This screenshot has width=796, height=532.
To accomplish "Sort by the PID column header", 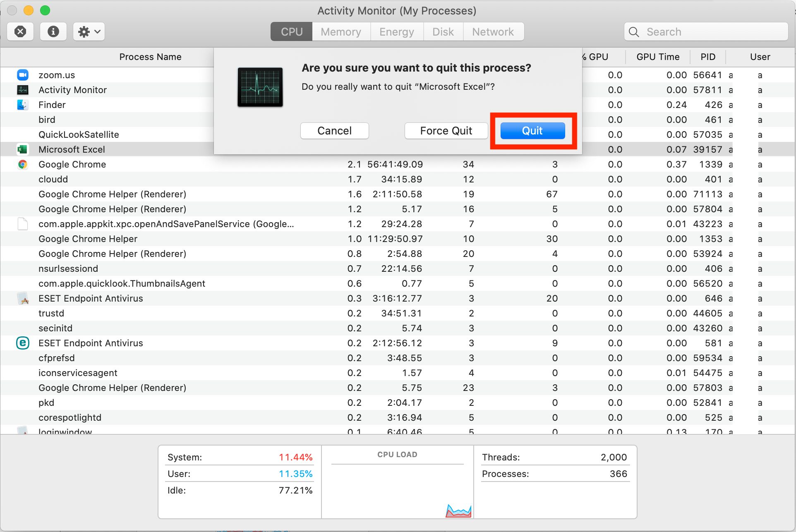I will 707,57.
